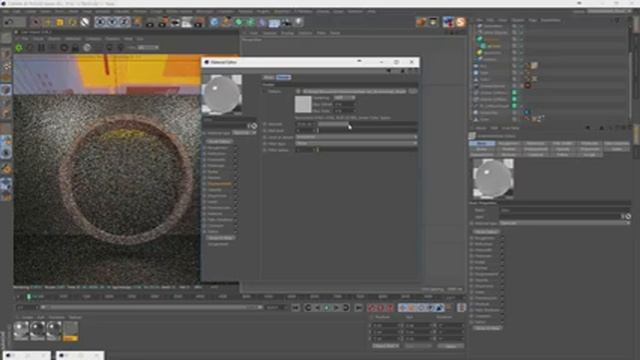The width and height of the screenshot is (640, 360).
Task: Click the Undo arrow in the top toolbar
Action: click(9, 22)
